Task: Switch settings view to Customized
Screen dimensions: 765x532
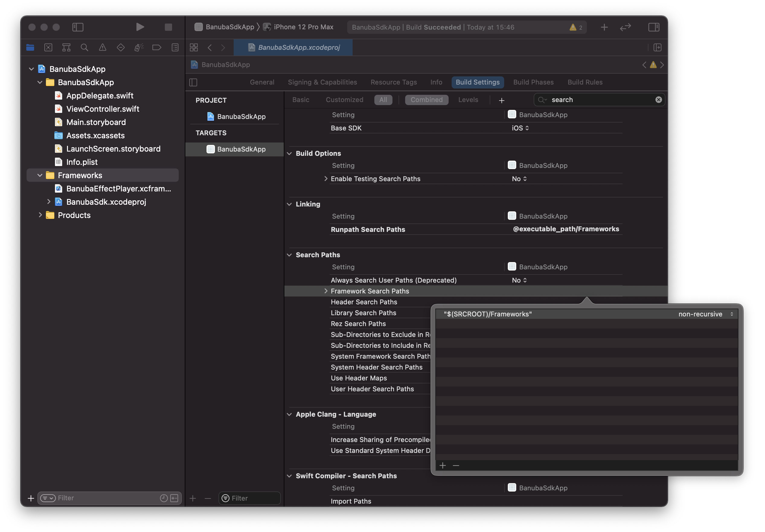Action: pos(344,100)
